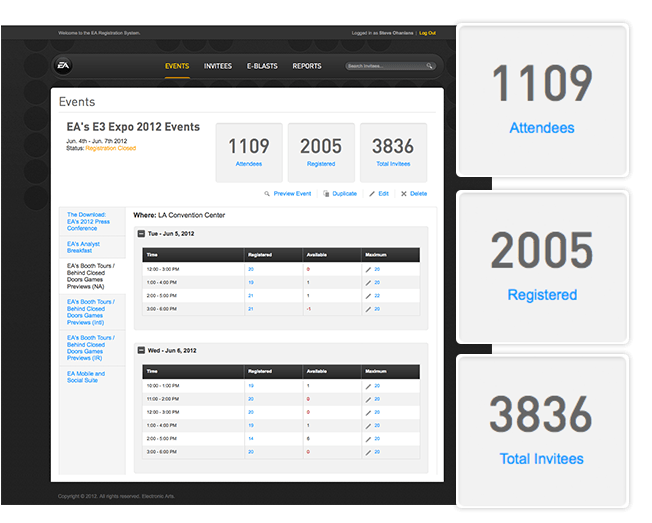The image size is (652, 523).
Task: Edit maximum for Tue 1:00 - 4:00 PM slot
Action: tap(368, 283)
